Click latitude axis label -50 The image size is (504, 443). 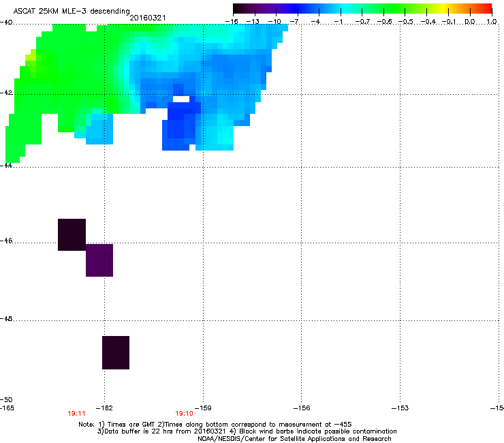coord(6,400)
